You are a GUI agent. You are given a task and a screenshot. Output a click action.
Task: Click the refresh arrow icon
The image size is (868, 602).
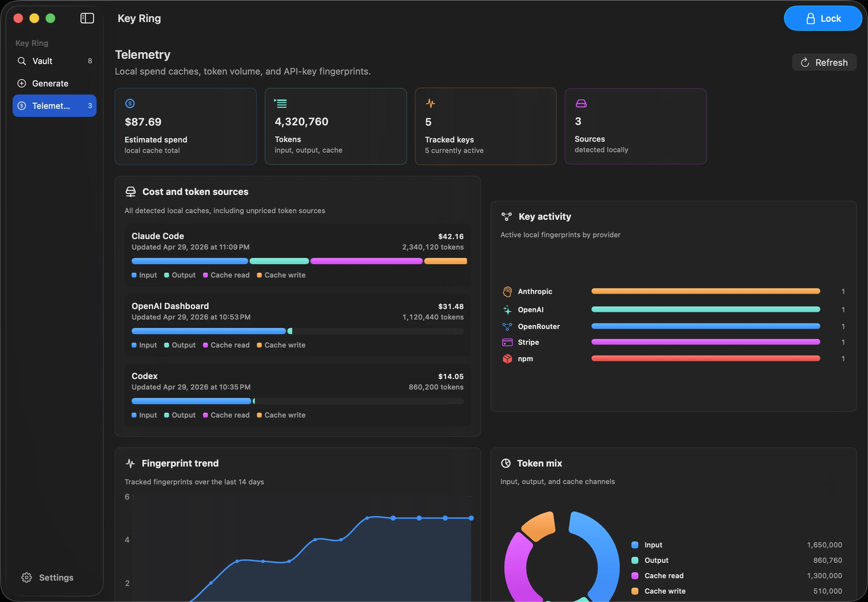805,62
